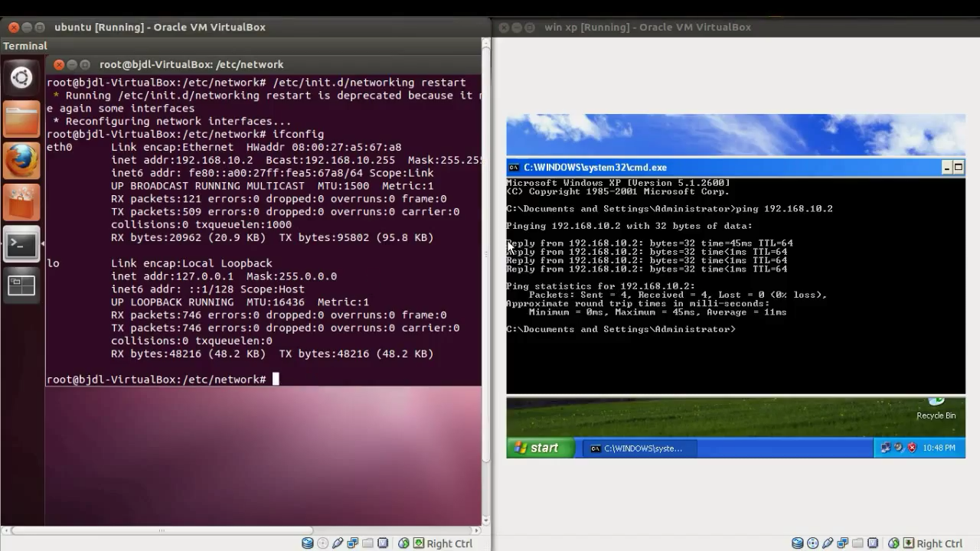Image resolution: width=980 pixels, height=551 pixels.
Task: Click the hard disk indicator in win xp VM status bar
Action: click(797, 543)
